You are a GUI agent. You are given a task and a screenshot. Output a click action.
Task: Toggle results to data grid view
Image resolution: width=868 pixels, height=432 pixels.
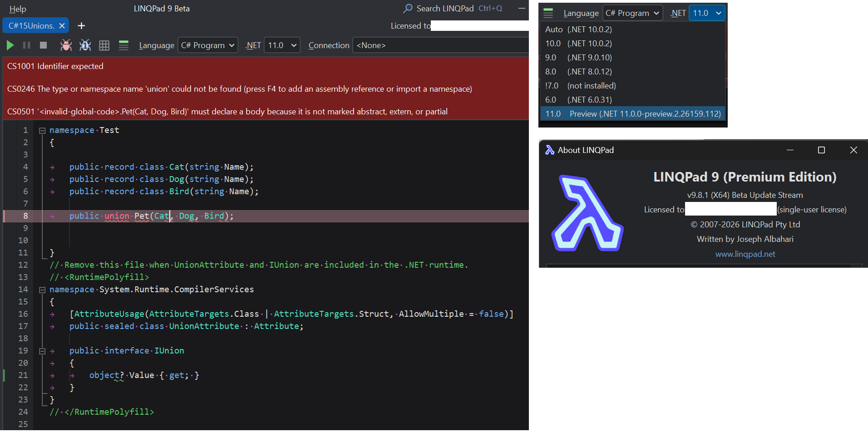click(104, 45)
